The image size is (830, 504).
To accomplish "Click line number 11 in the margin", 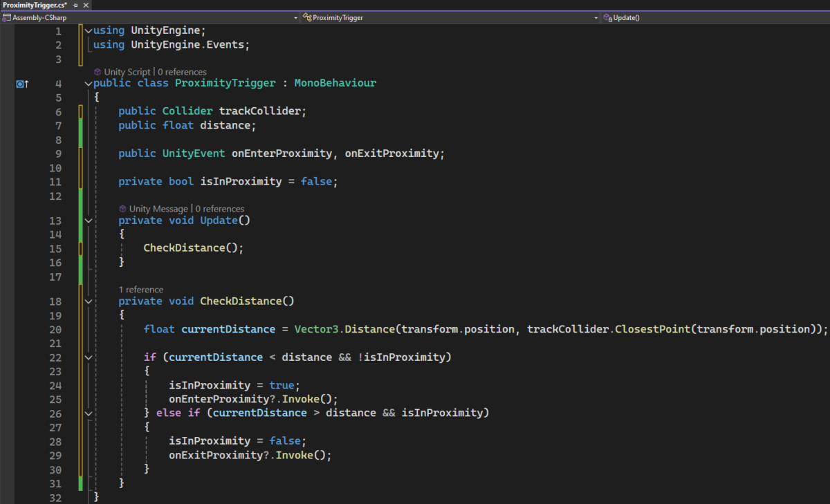I will (55, 182).
